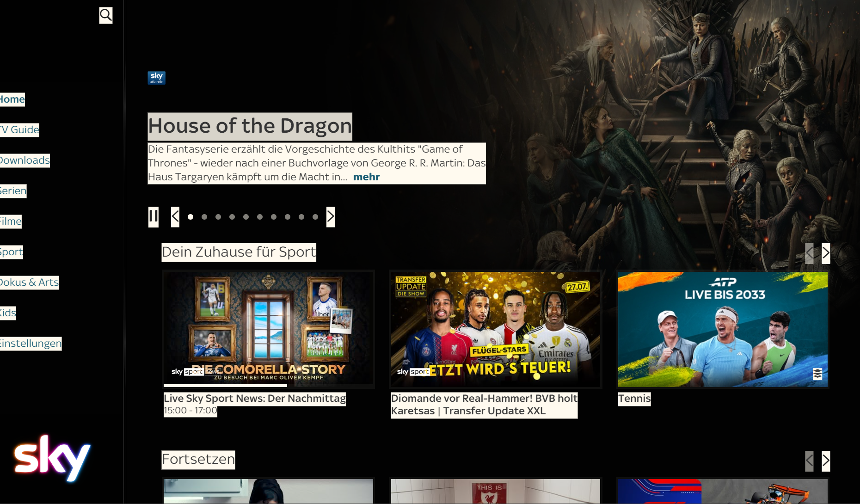The image size is (860, 504).
Task: Advance to next hero carousel slide
Action: tap(331, 217)
